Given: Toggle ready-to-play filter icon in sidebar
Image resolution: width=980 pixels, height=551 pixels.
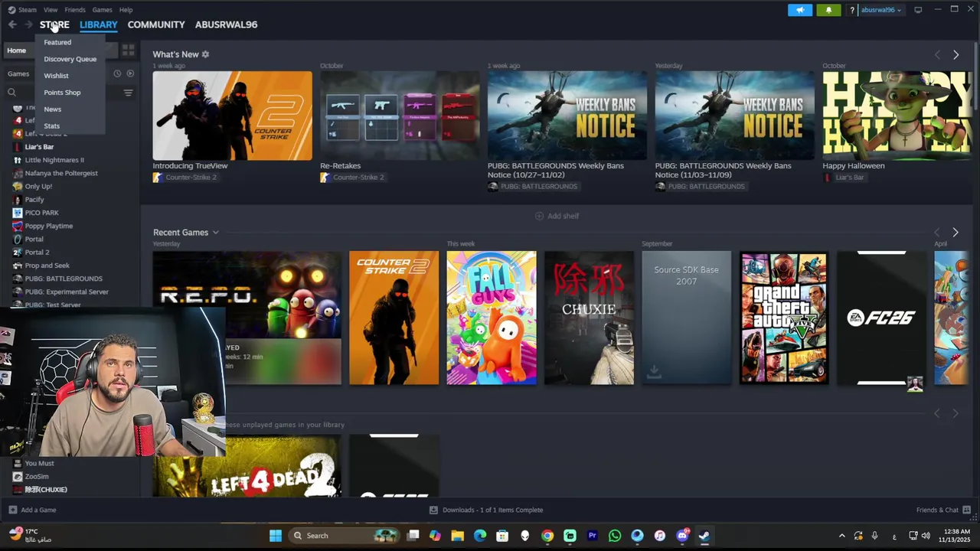Looking at the screenshot, I should pyautogui.click(x=130, y=73).
